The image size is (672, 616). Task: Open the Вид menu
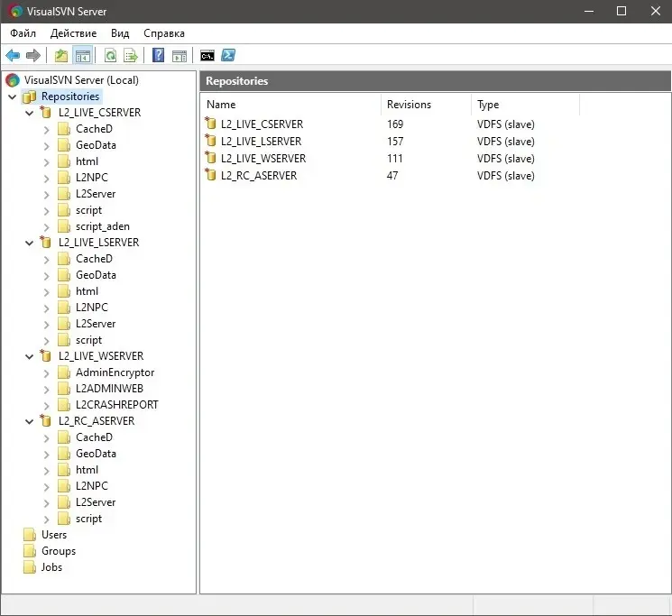[x=120, y=33]
